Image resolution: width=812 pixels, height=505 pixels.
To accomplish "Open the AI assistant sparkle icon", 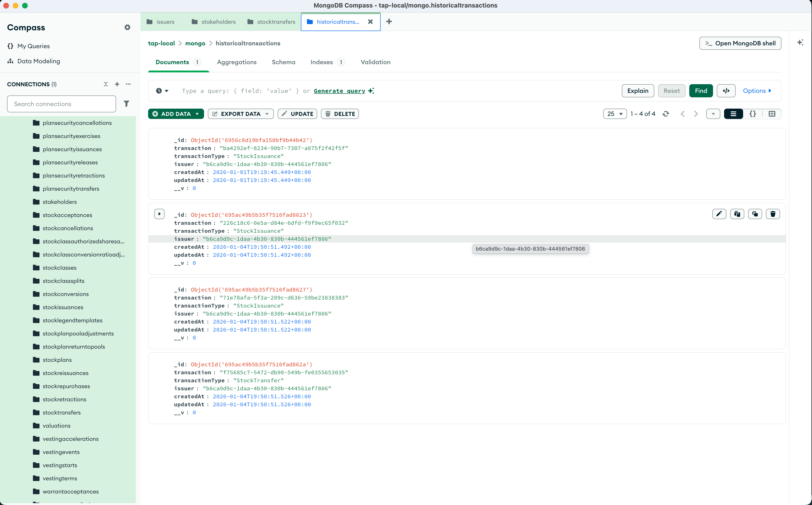I will pyautogui.click(x=800, y=43).
